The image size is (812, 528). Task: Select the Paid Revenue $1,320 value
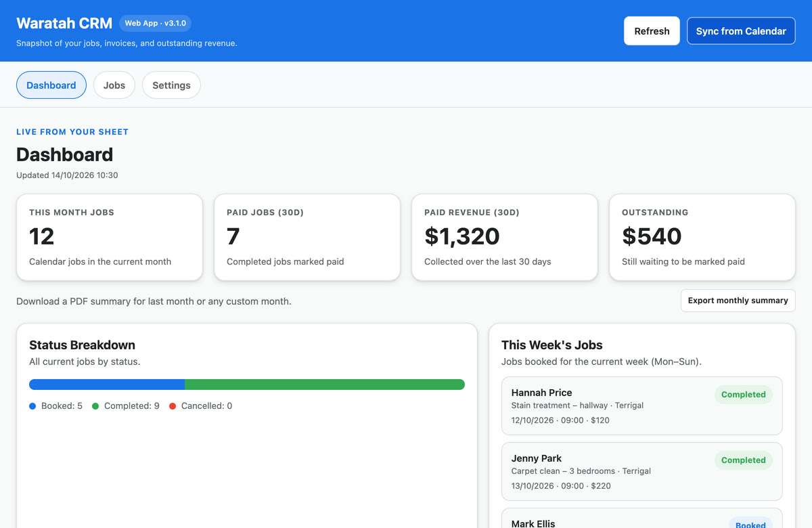[462, 236]
